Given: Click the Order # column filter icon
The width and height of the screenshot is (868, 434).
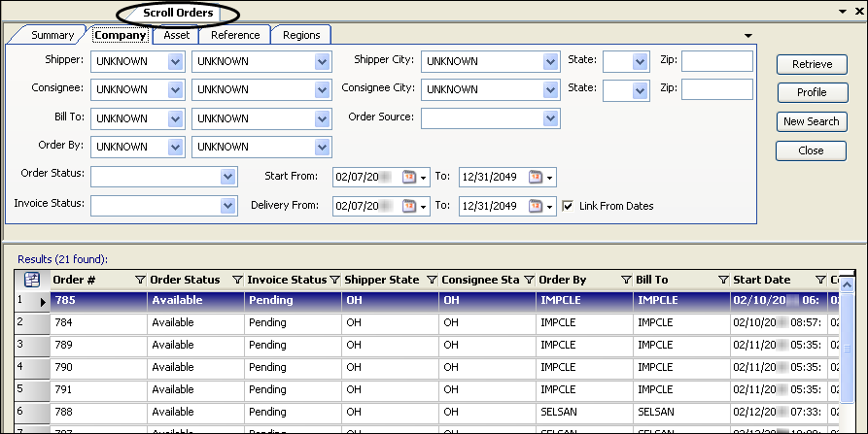Looking at the screenshot, I should tap(140, 280).
